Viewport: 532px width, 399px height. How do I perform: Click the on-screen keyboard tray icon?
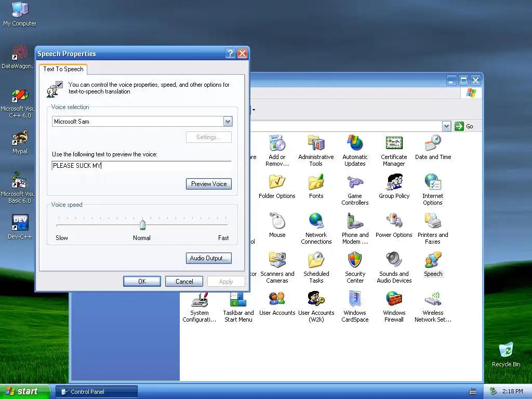tap(473, 392)
